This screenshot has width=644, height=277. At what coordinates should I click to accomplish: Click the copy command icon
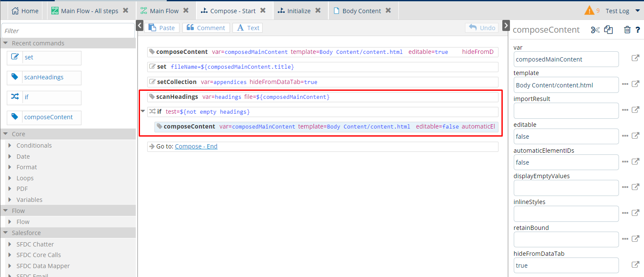(609, 30)
